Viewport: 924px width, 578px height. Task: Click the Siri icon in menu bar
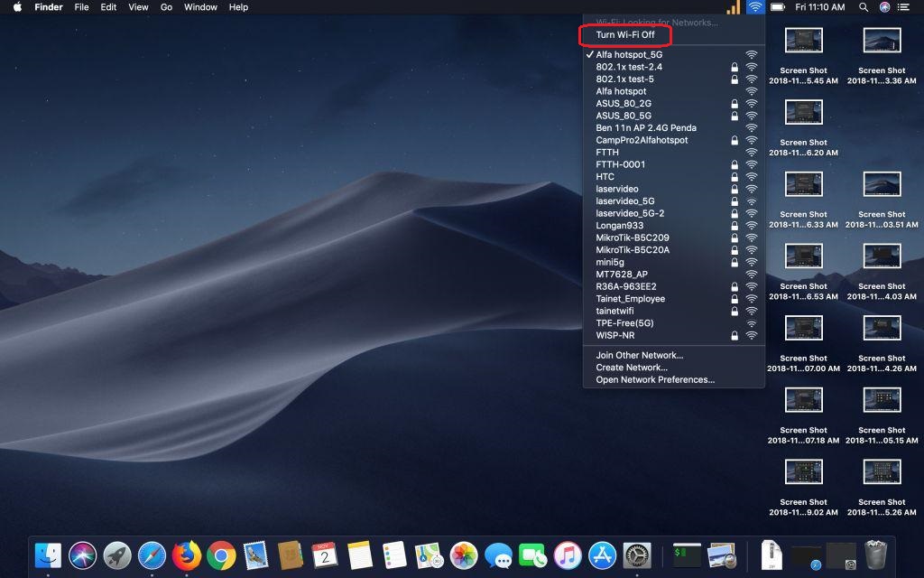click(885, 7)
